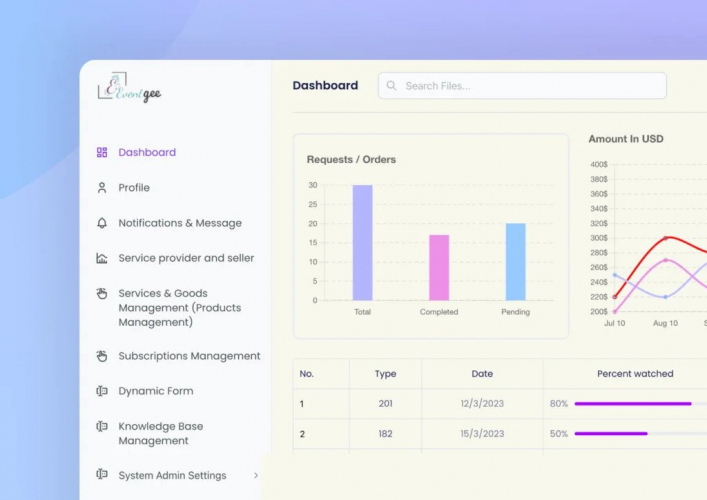Click the Requests / Orders title
This screenshot has height=500, width=707.
(x=351, y=160)
